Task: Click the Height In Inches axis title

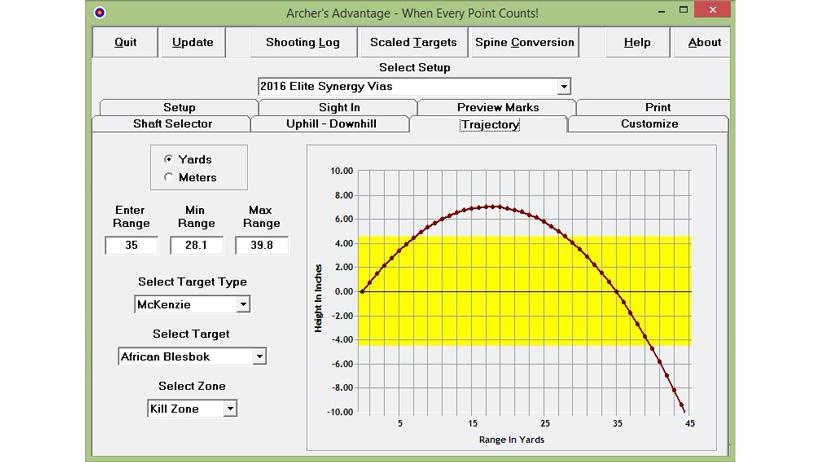Action: pyautogui.click(x=318, y=298)
